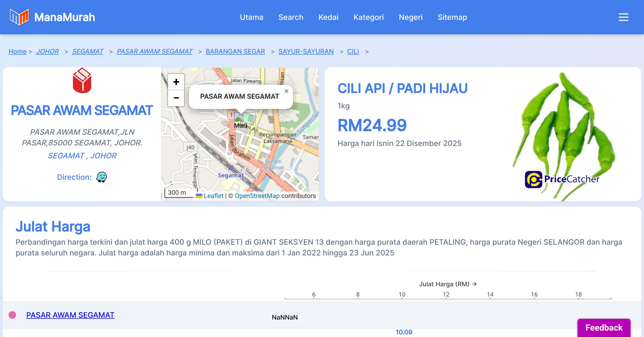The height and width of the screenshot is (337, 644).
Task: Open the Search nav item
Action: pyautogui.click(x=291, y=17)
